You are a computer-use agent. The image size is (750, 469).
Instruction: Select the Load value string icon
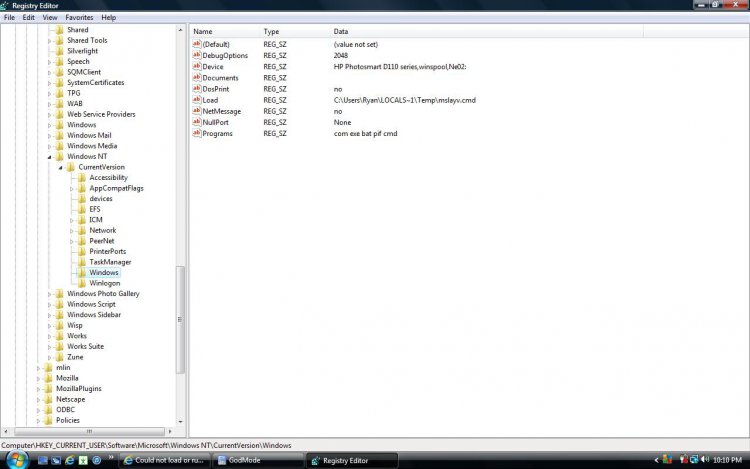(x=197, y=99)
